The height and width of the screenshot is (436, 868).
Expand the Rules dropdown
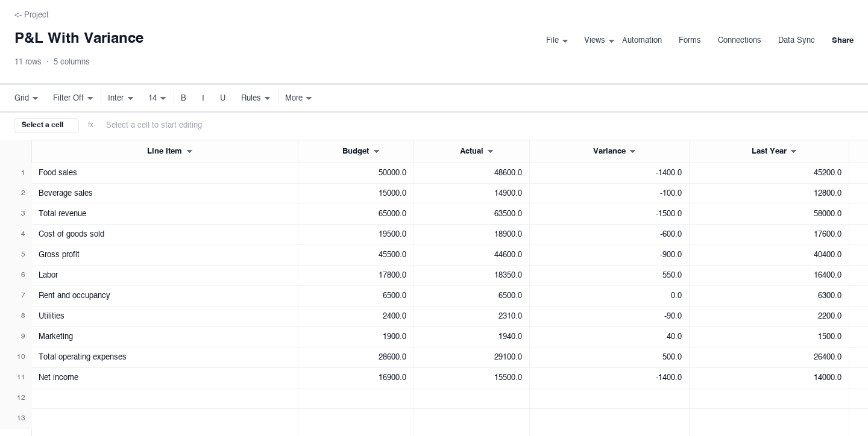(256, 98)
